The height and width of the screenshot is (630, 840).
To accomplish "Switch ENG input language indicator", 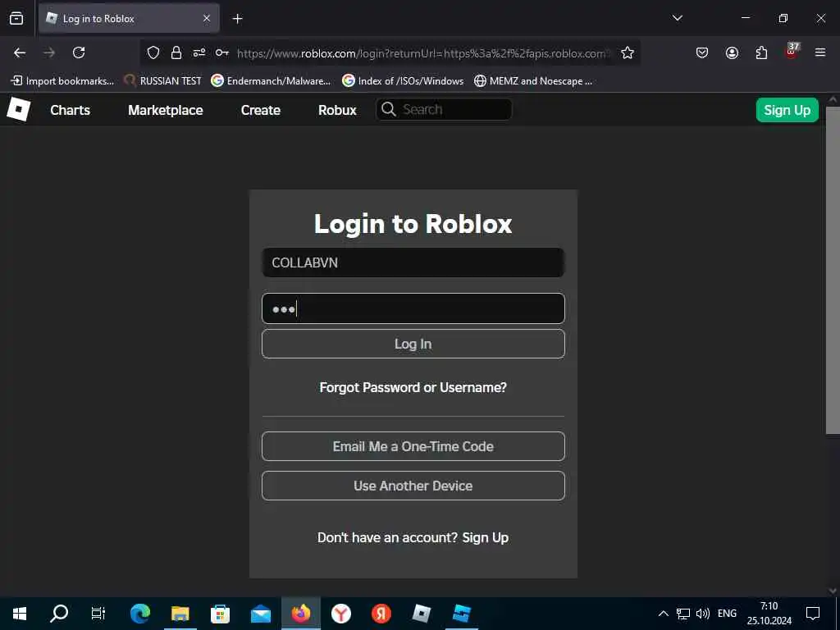I will (727, 614).
